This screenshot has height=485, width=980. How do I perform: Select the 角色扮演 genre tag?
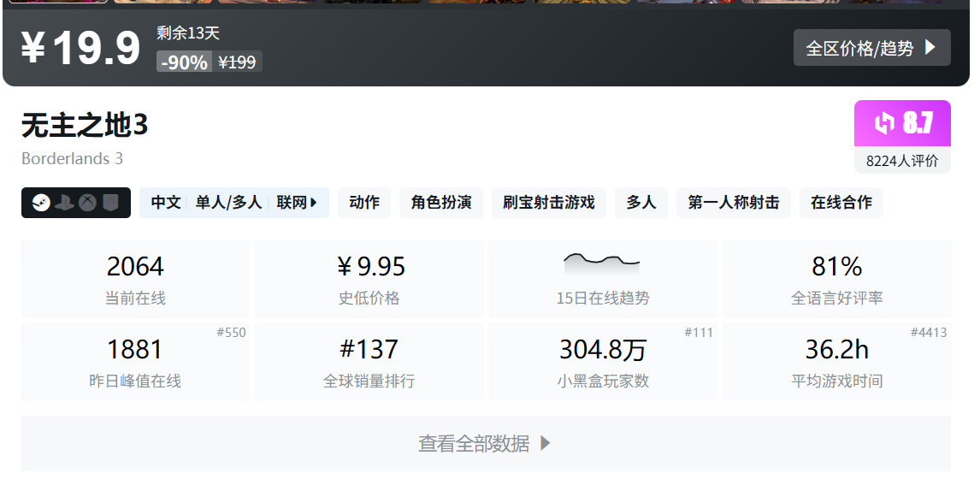[x=441, y=203]
